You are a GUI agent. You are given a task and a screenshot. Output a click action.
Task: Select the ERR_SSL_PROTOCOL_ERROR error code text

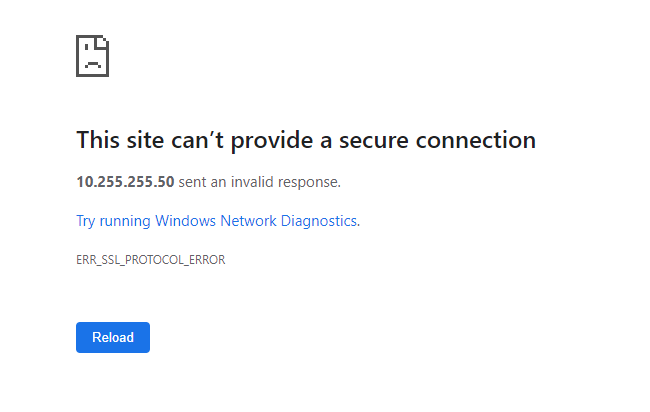(150, 260)
